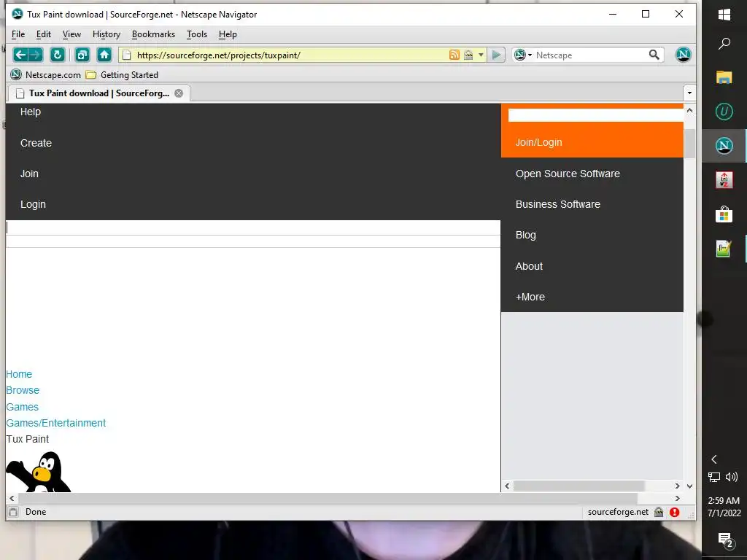Click the Netscape N throbber logo
The width and height of the screenshot is (747, 560).
[x=683, y=54]
